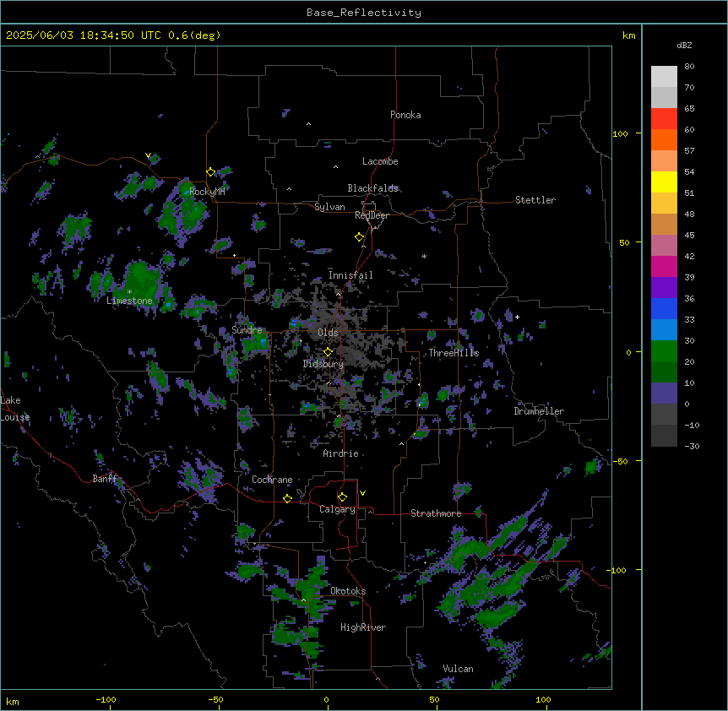Click the HighRiver label
Image resolution: width=728 pixels, height=711 pixels.
point(363,627)
